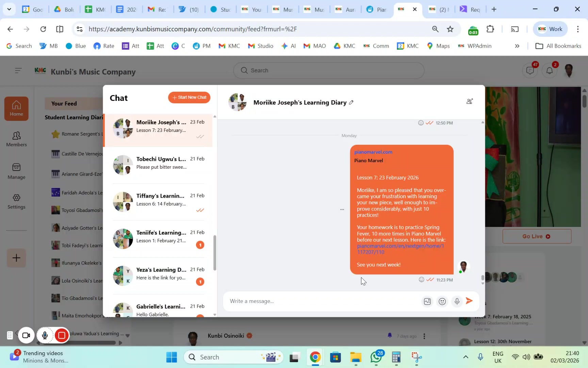Show hidden system tray icons

click(x=465, y=357)
